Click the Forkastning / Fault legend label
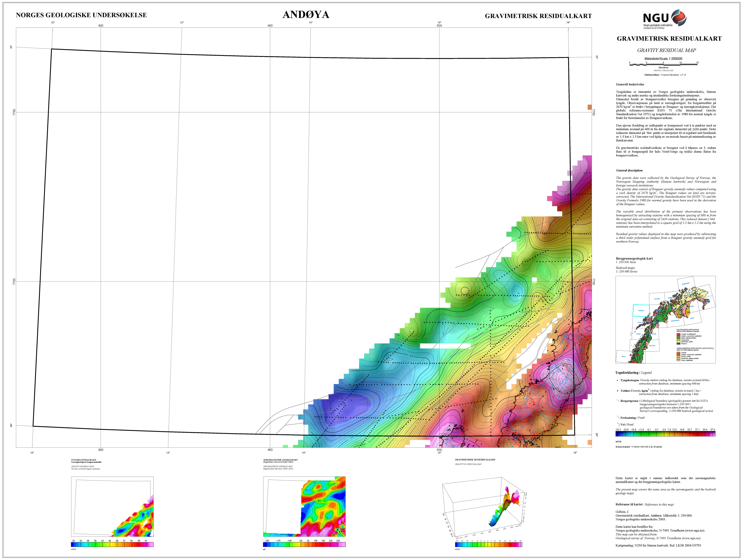The width and height of the screenshot is (744, 560). 633,418
